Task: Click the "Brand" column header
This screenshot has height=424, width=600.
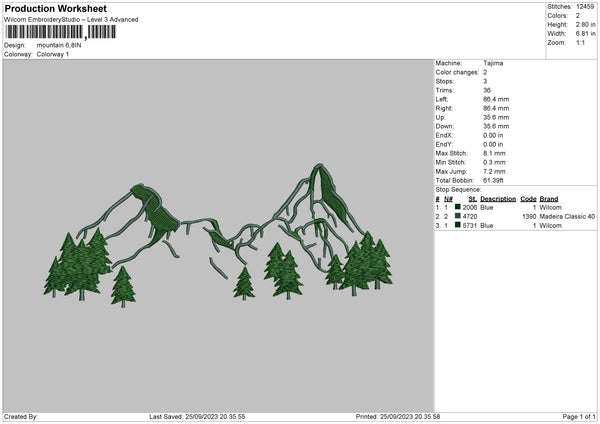Action: [x=549, y=199]
